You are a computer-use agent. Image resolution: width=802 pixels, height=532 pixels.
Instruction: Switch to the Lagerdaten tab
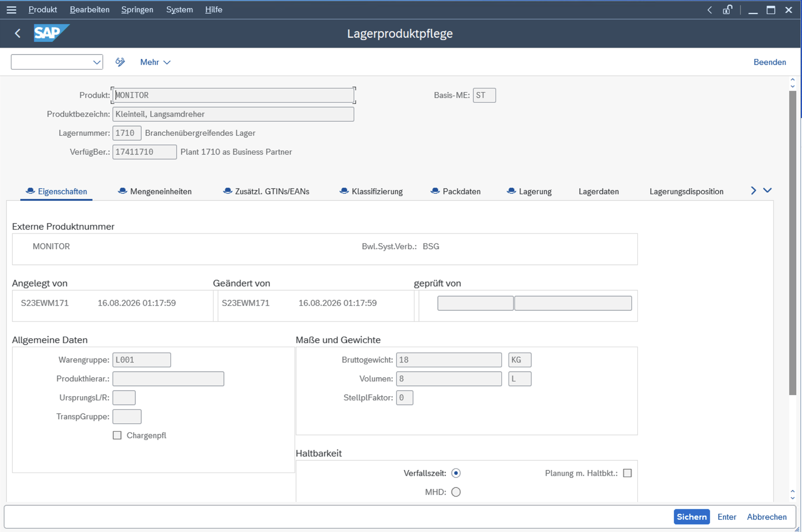[x=599, y=192]
